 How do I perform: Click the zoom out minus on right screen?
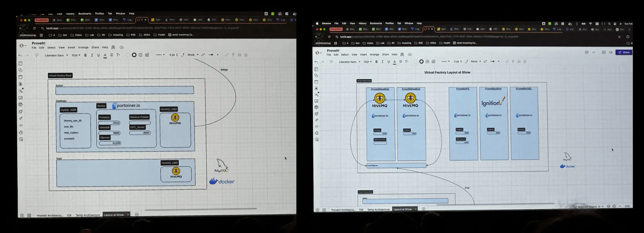[x=620, y=206]
